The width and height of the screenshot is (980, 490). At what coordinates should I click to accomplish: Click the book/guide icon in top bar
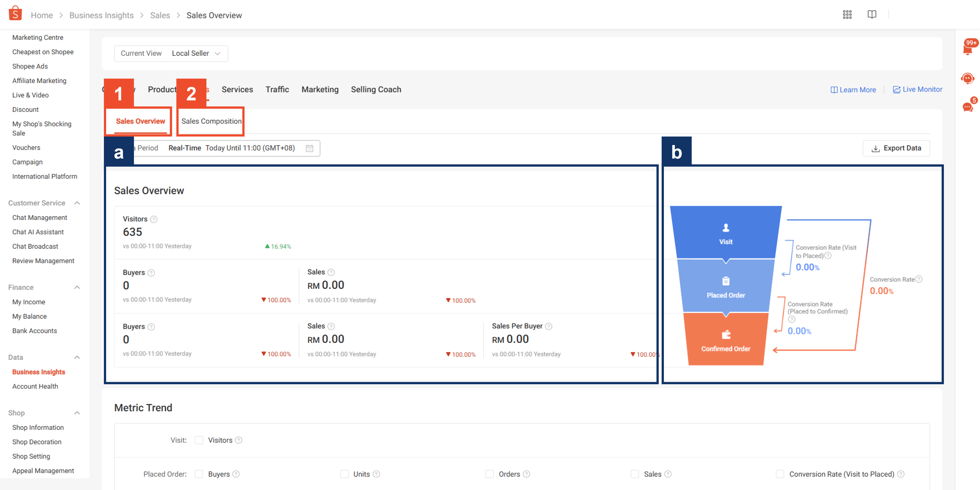pyautogui.click(x=872, y=14)
